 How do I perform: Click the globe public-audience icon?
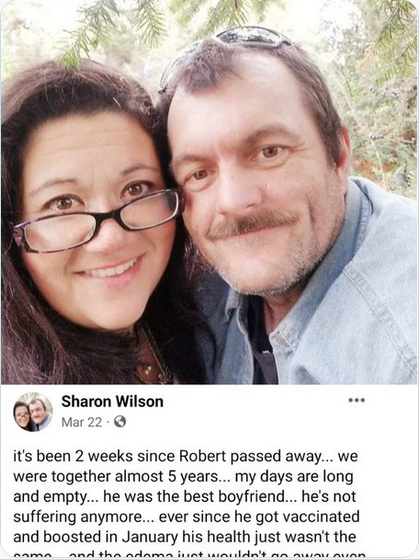pyautogui.click(x=120, y=422)
